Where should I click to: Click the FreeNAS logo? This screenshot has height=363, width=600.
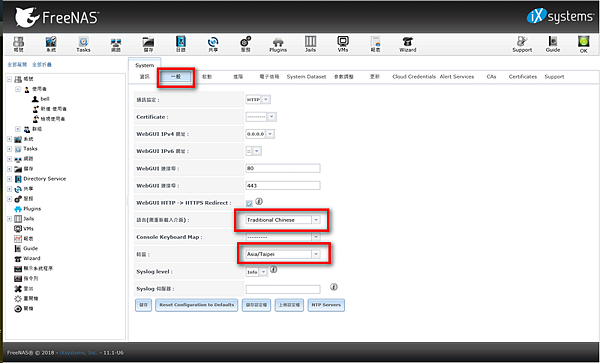(x=57, y=18)
